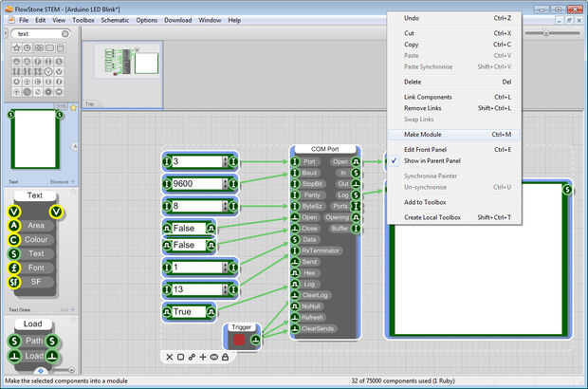
Task: Click the ClearSends trigger input on COM Port
Action: pos(295,328)
